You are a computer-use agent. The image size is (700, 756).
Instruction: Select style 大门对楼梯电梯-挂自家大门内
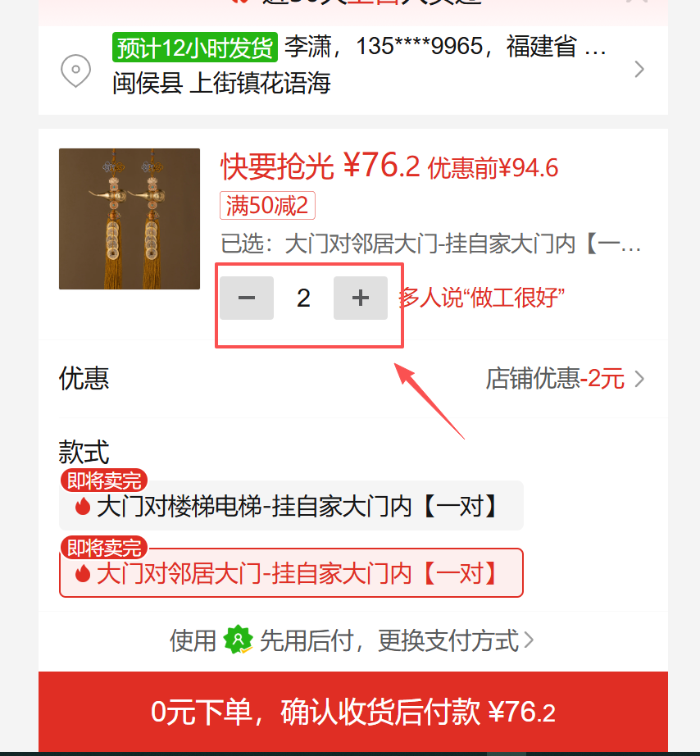coord(291,506)
